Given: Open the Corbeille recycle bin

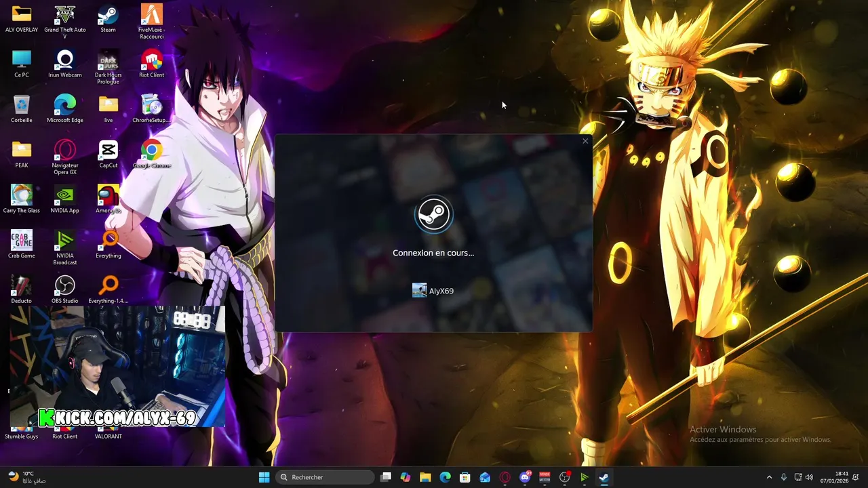Looking at the screenshot, I should pos(22,109).
